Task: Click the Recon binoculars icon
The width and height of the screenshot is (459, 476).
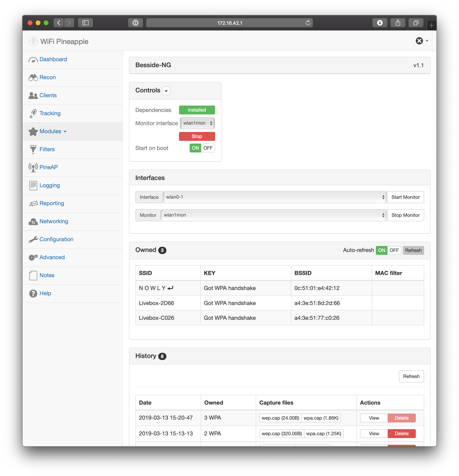Action: (x=33, y=77)
